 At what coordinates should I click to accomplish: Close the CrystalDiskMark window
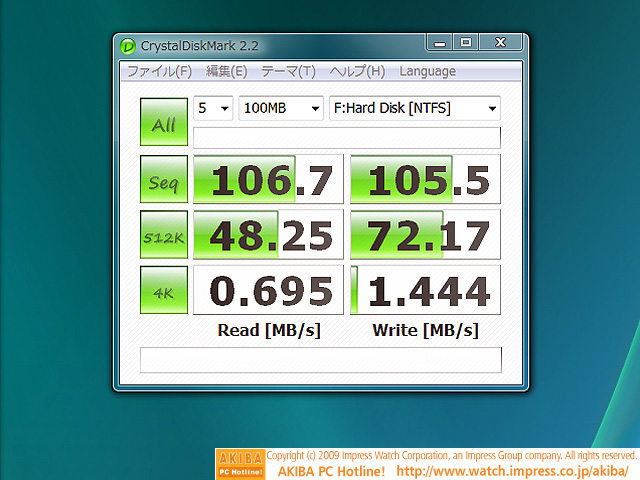(x=500, y=42)
